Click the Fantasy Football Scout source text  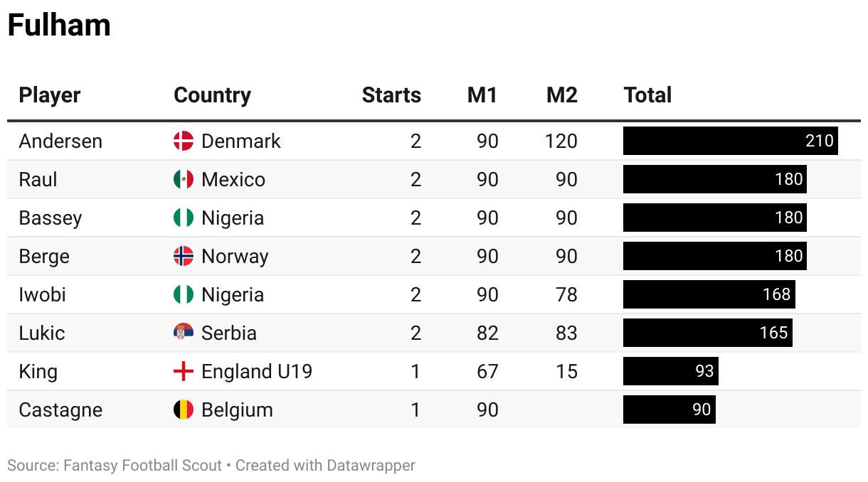pyautogui.click(x=142, y=466)
